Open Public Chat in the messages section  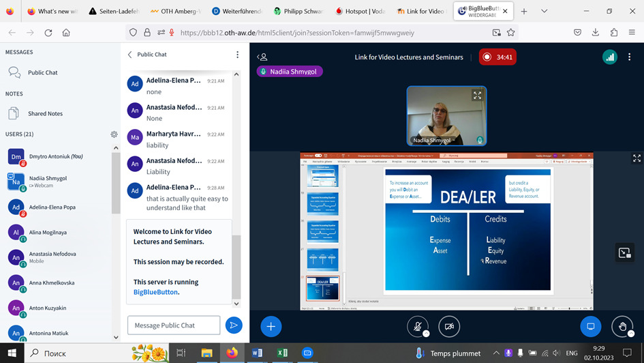(x=42, y=72)
